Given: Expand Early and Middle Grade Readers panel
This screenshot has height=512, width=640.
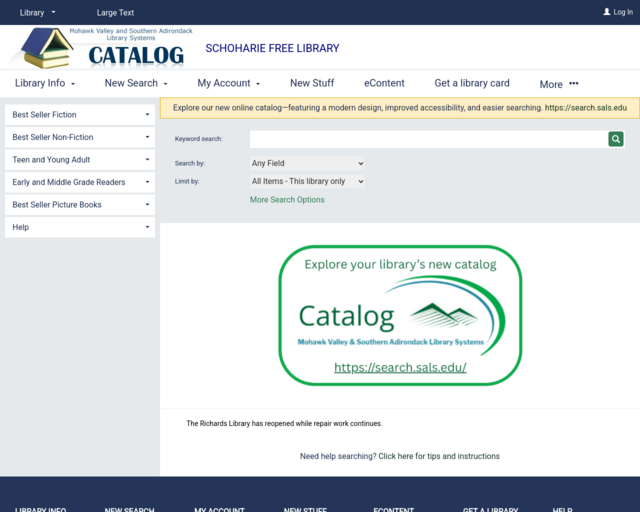Looking at the screenshot, I should point(80,182).
